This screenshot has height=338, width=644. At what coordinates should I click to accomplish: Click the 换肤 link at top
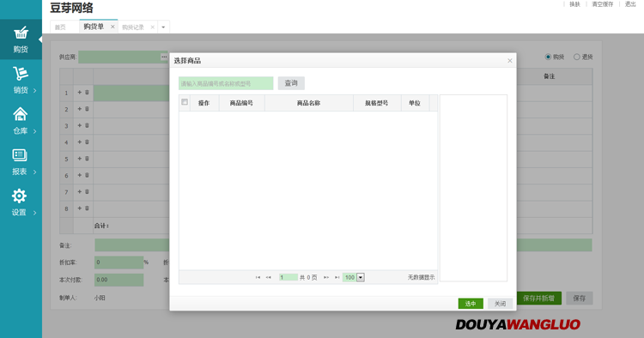coord(574,4)
